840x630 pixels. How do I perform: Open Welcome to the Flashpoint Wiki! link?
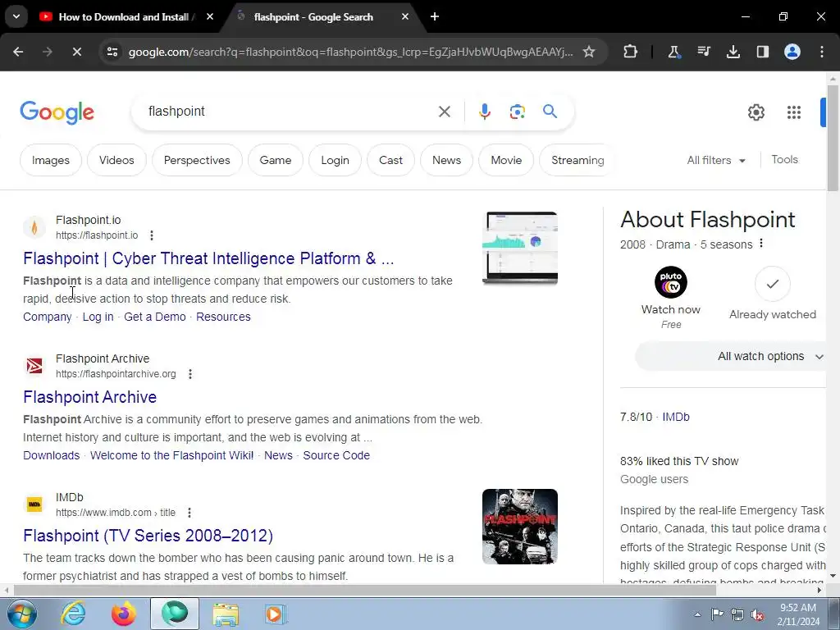click(171, 455)
